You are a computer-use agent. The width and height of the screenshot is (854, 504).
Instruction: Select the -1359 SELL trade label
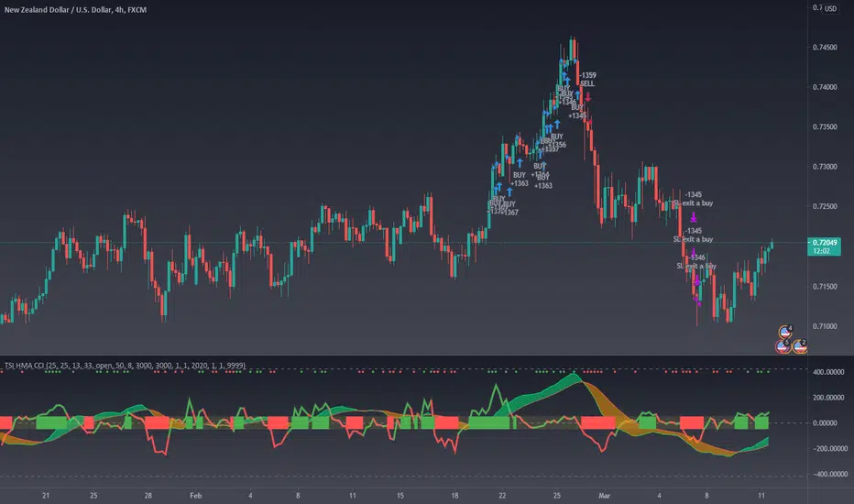pos(587,80)
